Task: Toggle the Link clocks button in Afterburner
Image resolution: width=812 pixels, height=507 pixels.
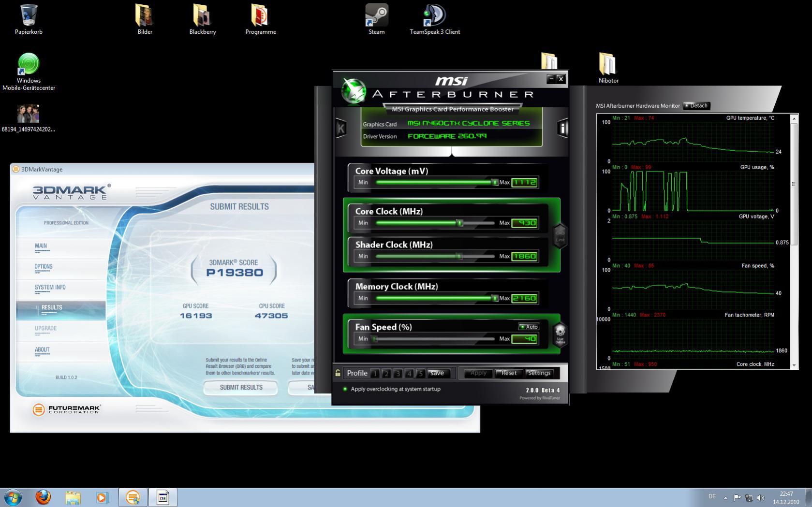Action: click(x=560, y=236)
